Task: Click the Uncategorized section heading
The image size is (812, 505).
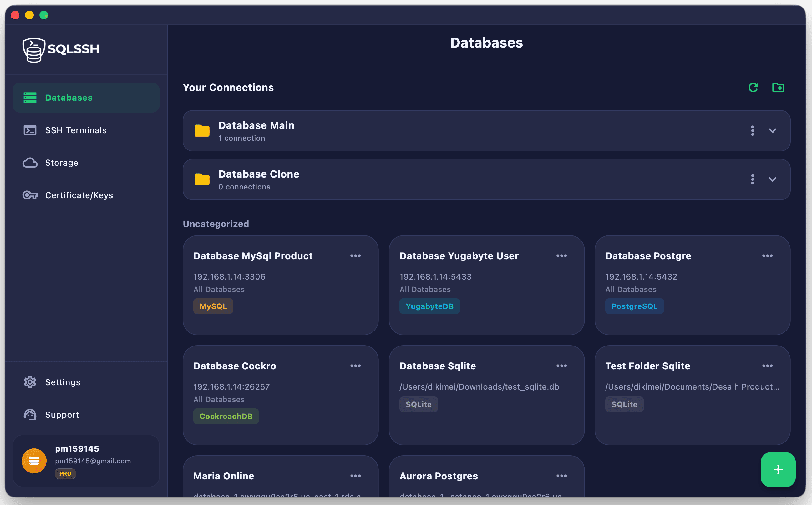Action: click(216, 224)
